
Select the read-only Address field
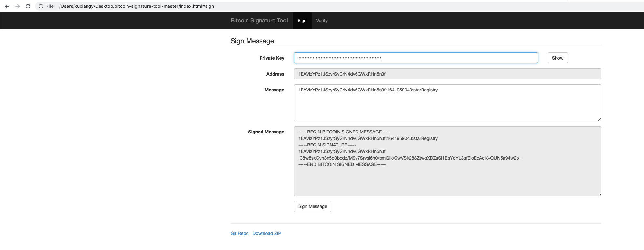[x=448, y=74]
